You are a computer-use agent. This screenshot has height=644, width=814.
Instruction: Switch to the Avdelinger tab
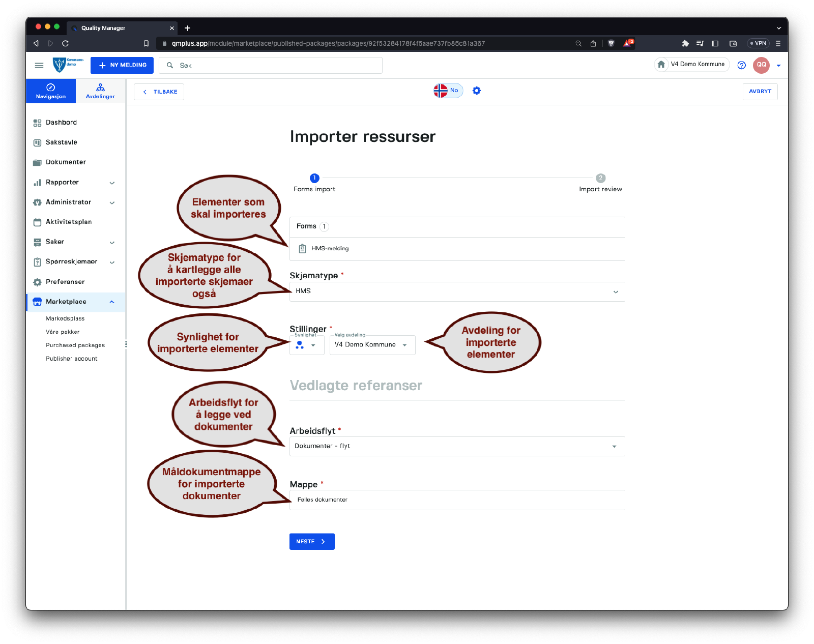(100, 91)
